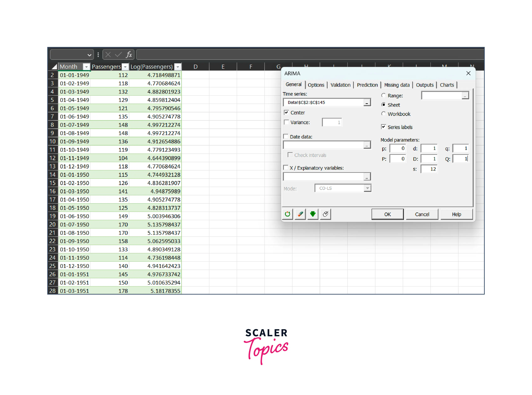Click the fx insert function icon
Screen dimensions: 532x395
[129, 55]
